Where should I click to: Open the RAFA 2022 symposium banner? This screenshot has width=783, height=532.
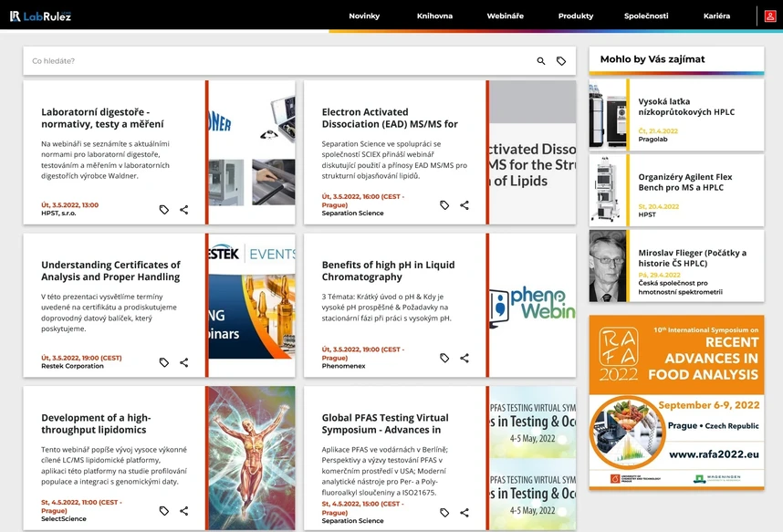click(x=676, y=402)
